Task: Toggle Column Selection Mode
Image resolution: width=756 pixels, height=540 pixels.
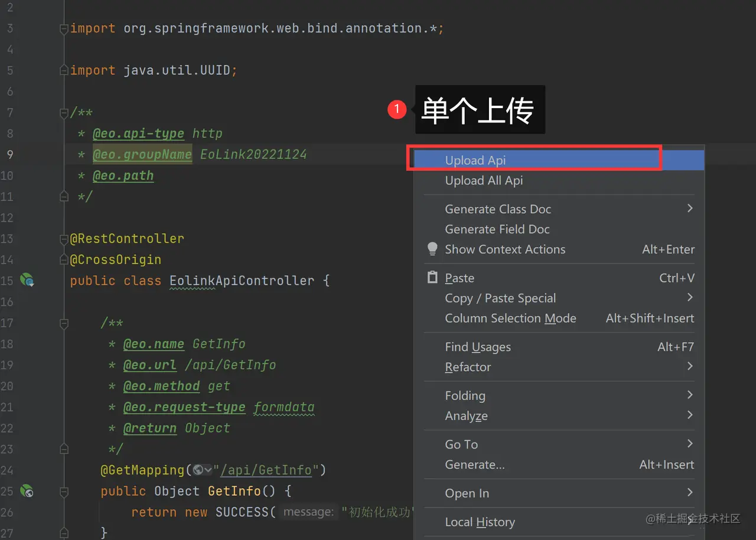Action: coord(510,318)
